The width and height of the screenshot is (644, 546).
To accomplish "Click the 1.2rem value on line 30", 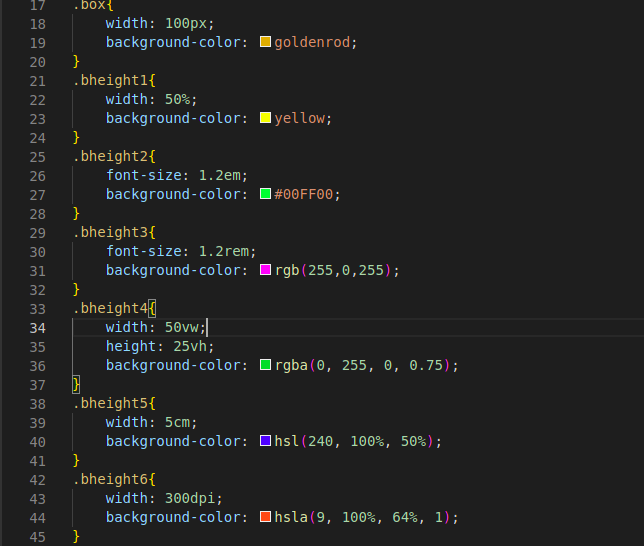I will click(224, 251).
